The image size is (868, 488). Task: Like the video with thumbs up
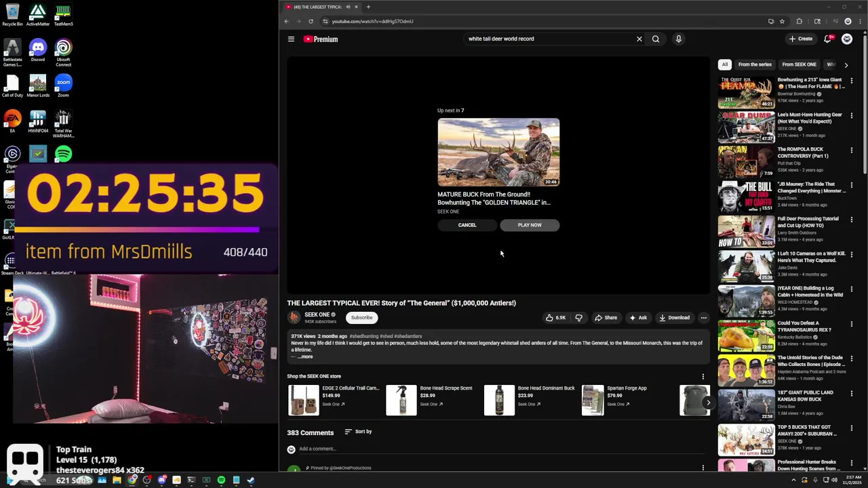(x=555, y=318)
